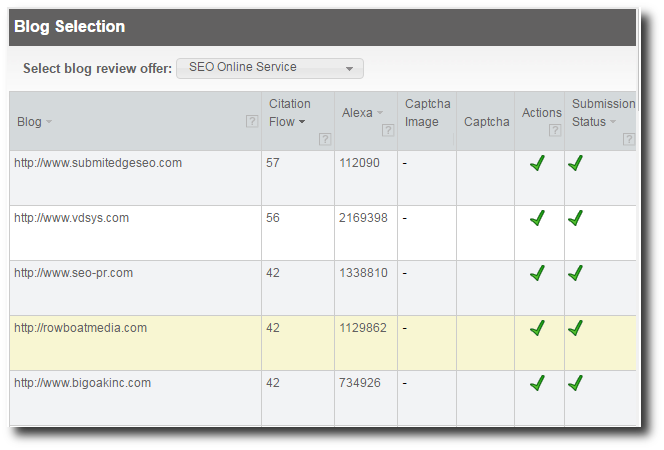Open http://www.submitedgeseo.com blog link
The image size is (664, 450).
[x=98, y=163]
